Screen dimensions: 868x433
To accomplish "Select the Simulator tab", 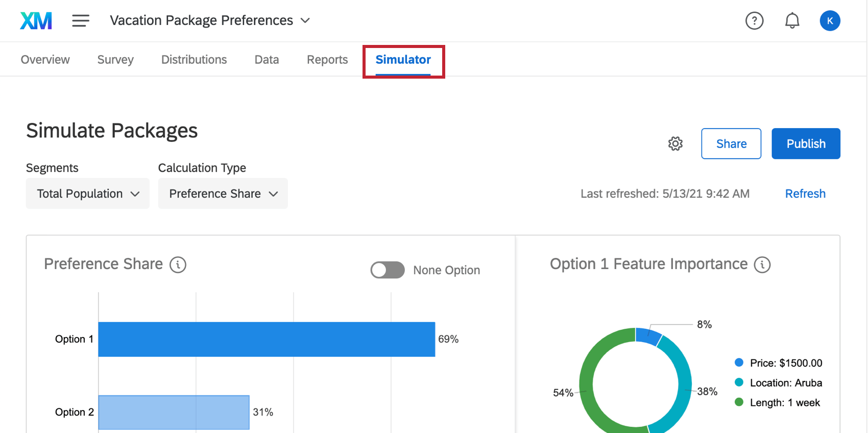I will click(x=403, y=60).
